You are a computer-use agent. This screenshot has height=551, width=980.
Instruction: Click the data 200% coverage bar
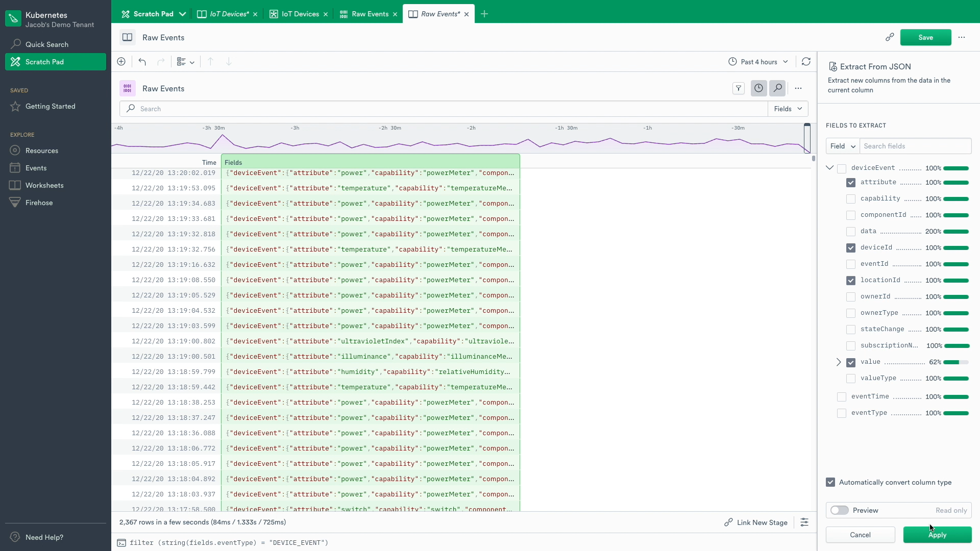(956, 232)
